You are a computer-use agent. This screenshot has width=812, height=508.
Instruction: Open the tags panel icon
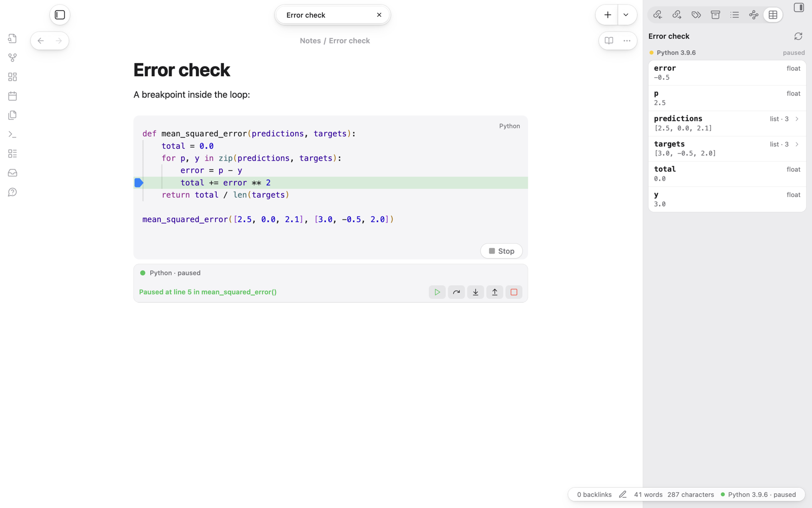click(696, 15)
